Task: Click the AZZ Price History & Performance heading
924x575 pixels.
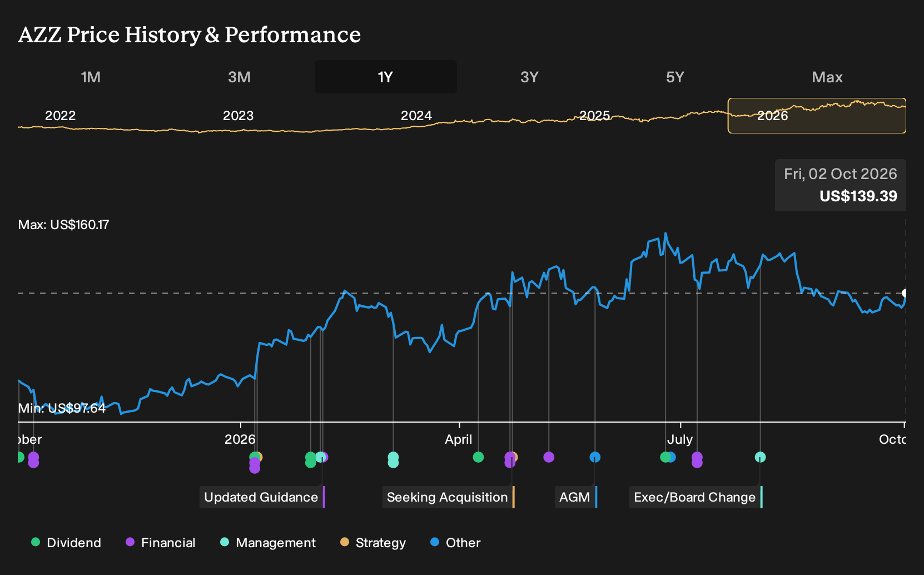Action: click(x=190, y=34)
